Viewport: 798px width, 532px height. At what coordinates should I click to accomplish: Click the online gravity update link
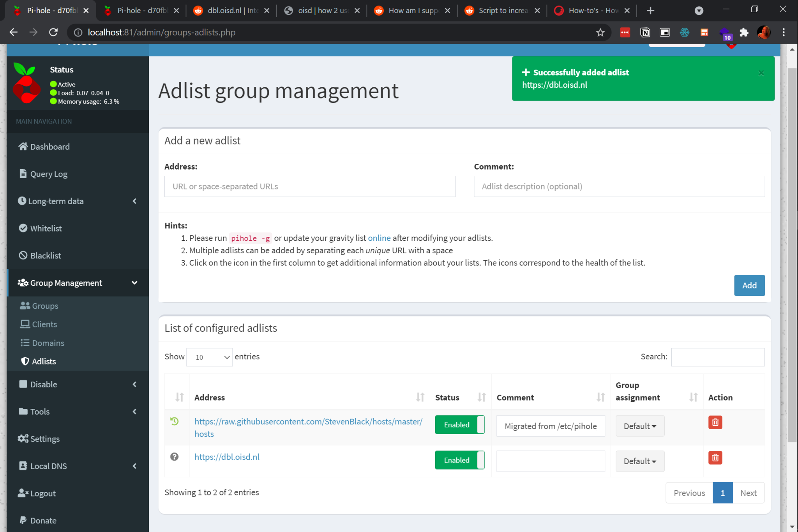tap(379, 238)
